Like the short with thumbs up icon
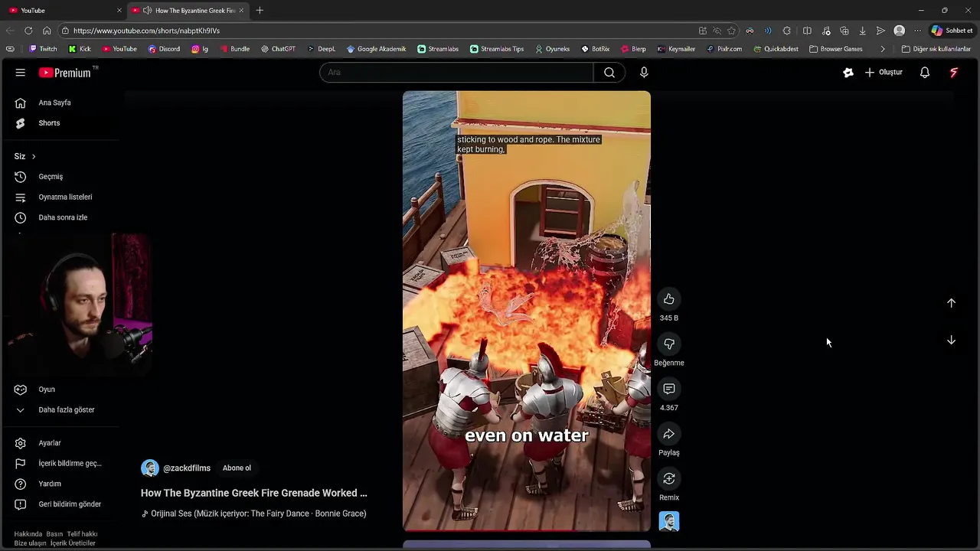 point(668,299)
